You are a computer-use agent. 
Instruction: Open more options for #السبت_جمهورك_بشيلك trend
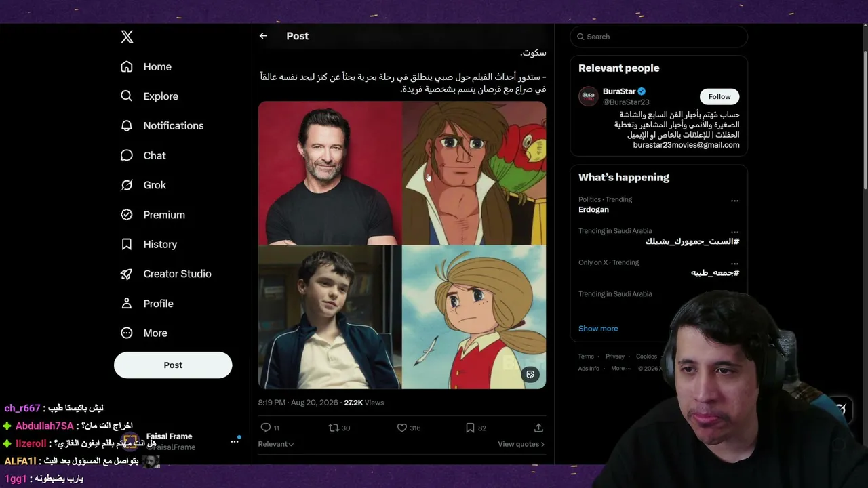coord(734,232)
